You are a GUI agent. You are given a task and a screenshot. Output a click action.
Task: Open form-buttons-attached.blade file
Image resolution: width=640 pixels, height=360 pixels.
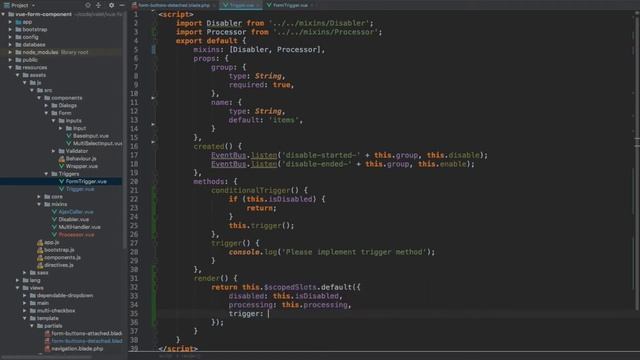point(86,333)
